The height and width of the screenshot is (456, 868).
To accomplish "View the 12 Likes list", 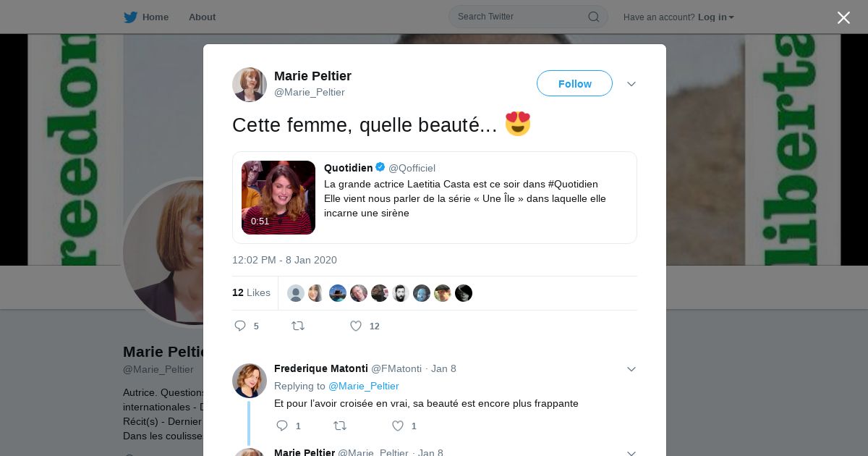I will pyautogui.click(x=251, y=292).
